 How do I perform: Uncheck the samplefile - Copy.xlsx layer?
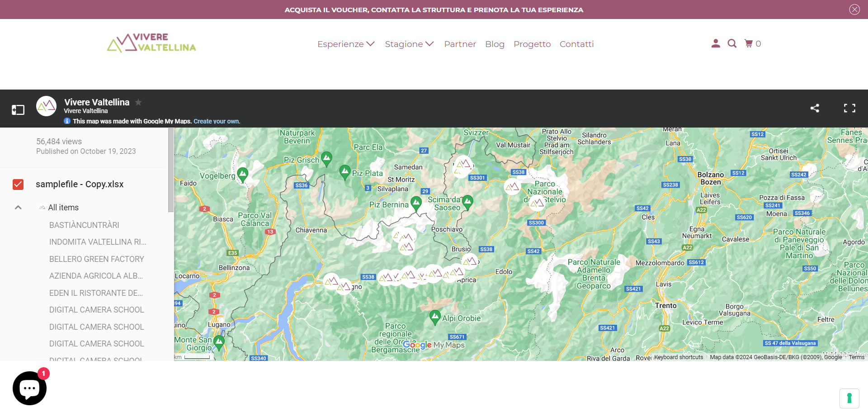(x=18, y=184)
